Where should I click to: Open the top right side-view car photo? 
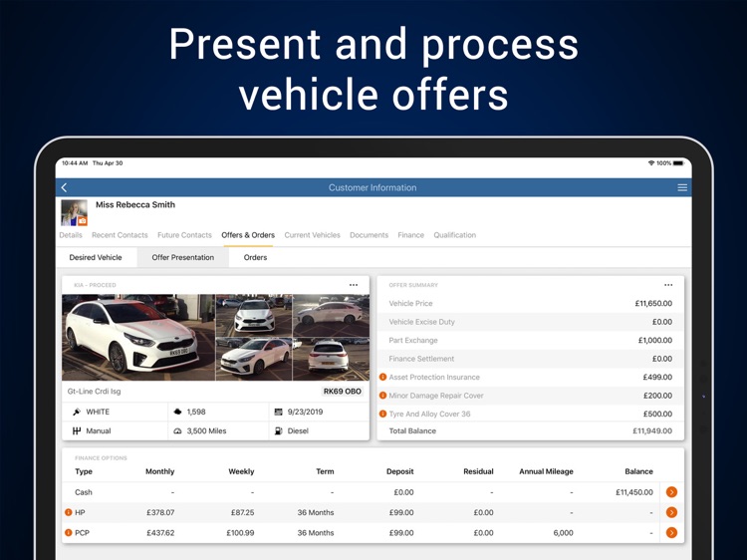[x=331, y=316]
